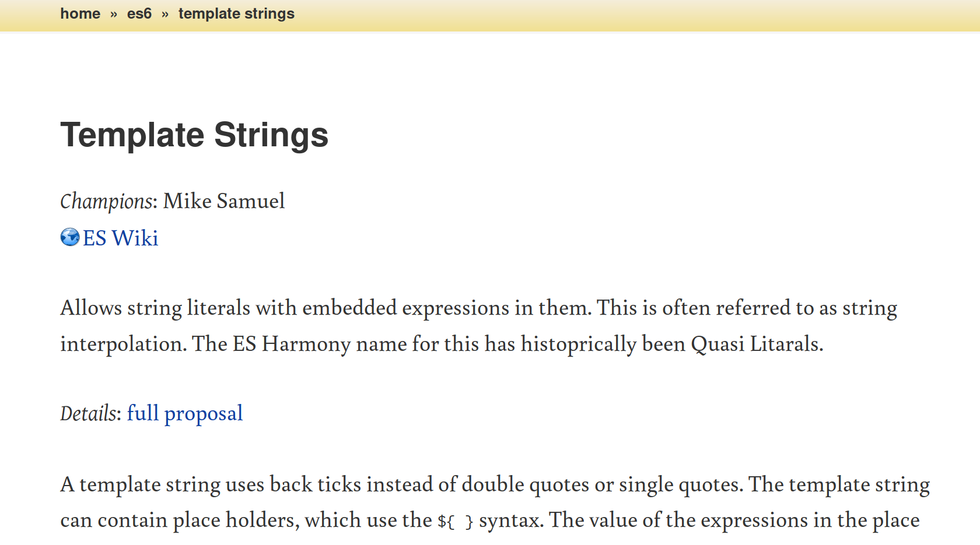
Task: Click the word interpolation in the description
Action: (x=123, y=344)
